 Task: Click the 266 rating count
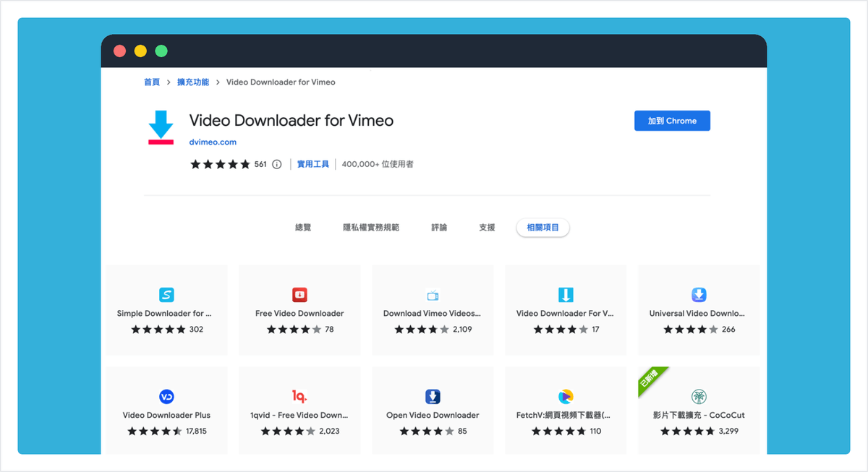728,330
